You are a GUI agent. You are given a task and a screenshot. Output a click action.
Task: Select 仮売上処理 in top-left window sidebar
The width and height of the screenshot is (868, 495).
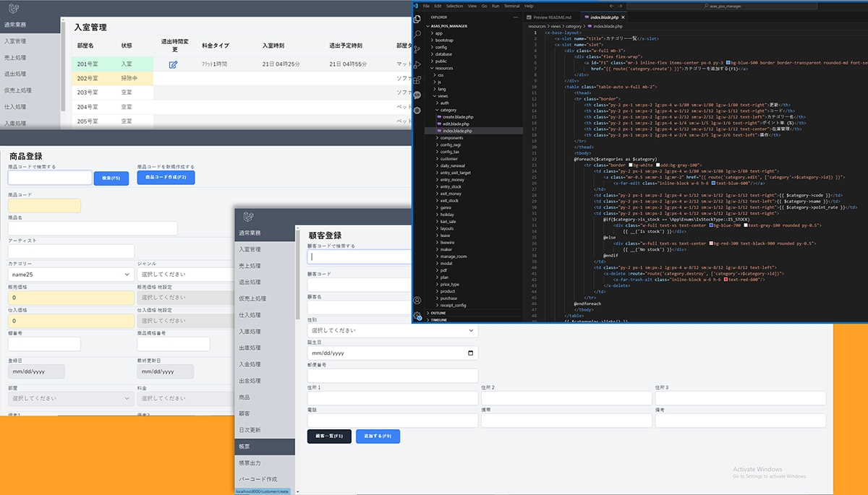[x=30, y=90]
